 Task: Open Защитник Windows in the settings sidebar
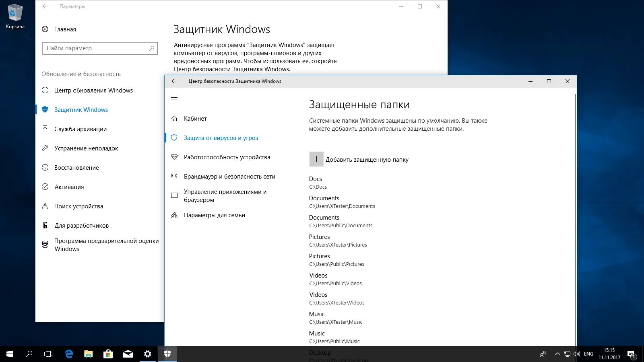(81, 109)
